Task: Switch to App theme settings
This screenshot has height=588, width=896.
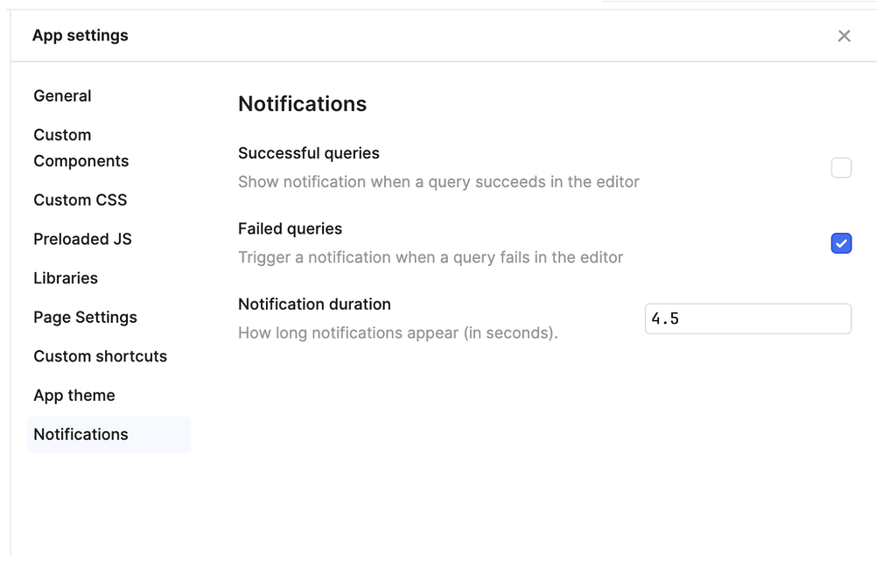Action: pos(74,395)
